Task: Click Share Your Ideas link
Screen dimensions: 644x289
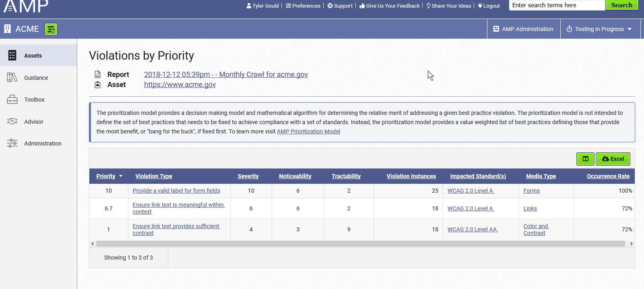Action: (449, 6)
